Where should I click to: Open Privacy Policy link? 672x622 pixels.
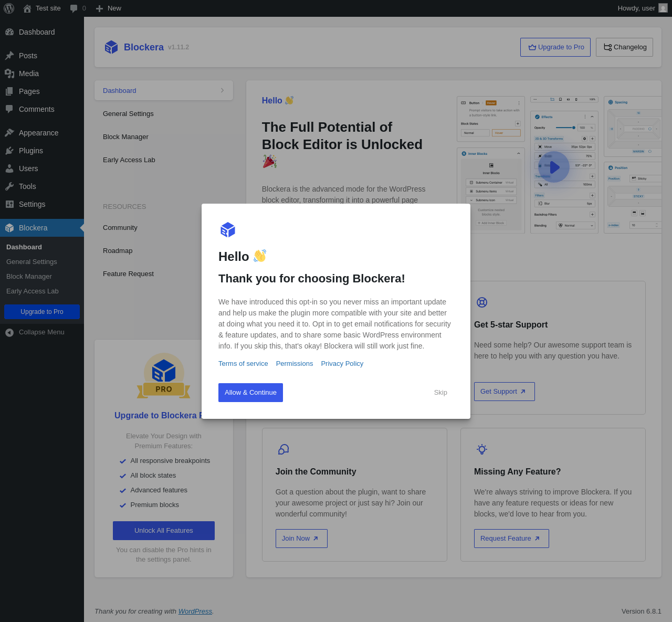point(342,364)
